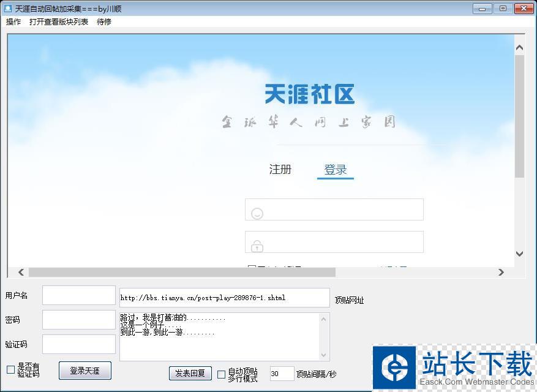Click the reply content text area
Viewport: 537px width, 392px height.
[x=220, y=336]
